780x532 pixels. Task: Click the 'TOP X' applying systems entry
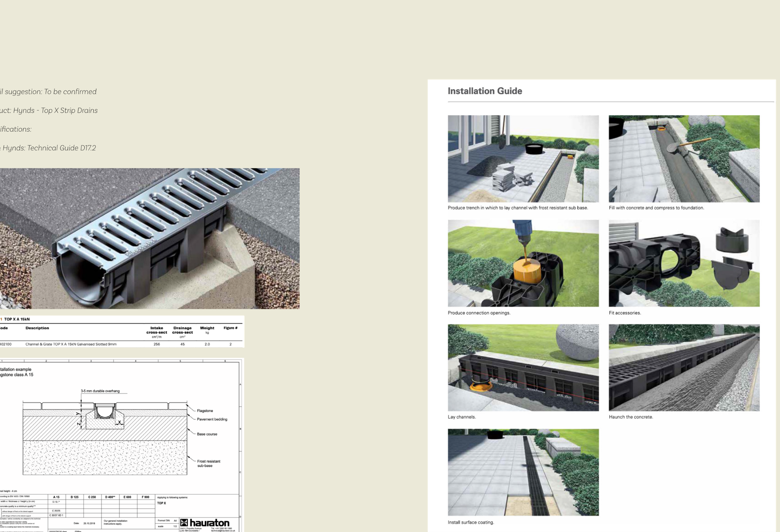point(161,503)
